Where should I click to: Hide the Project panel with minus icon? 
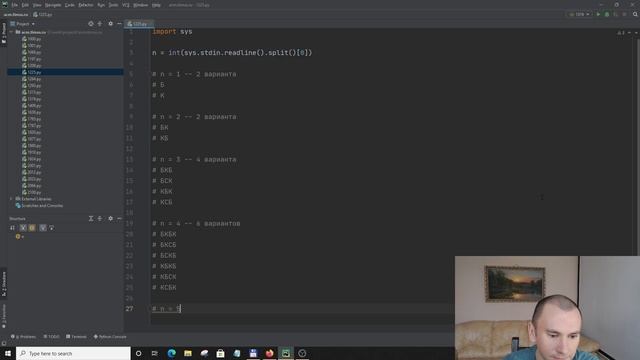[x=119, y=24]
